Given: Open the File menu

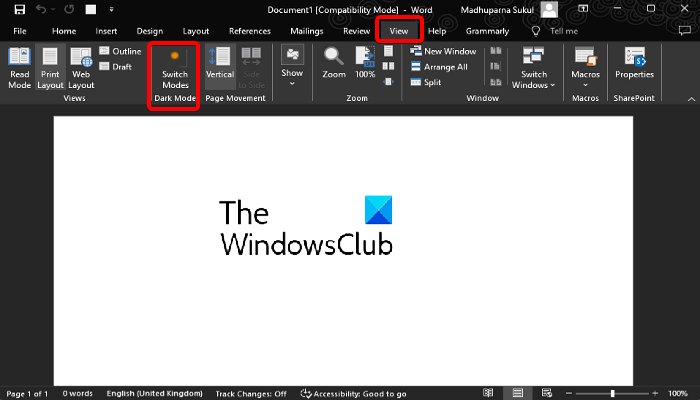Looking at the screenshot, I should [20, 31].
